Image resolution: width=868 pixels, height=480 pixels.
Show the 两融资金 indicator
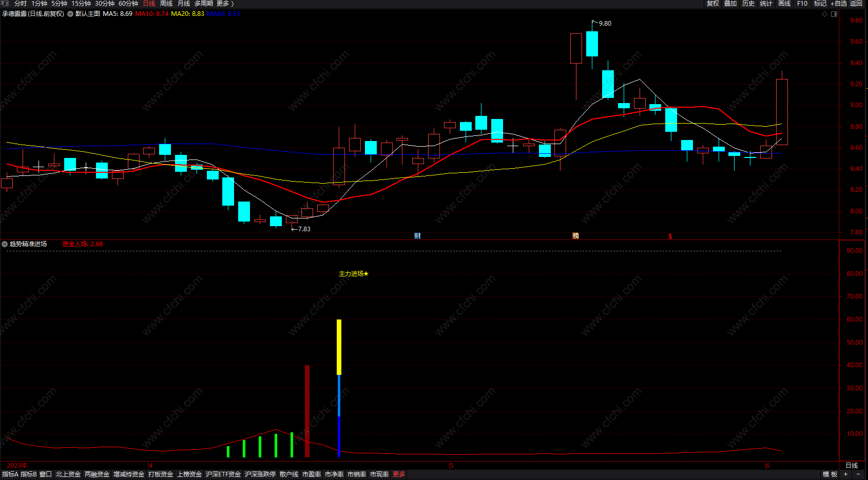coord(97,474)
